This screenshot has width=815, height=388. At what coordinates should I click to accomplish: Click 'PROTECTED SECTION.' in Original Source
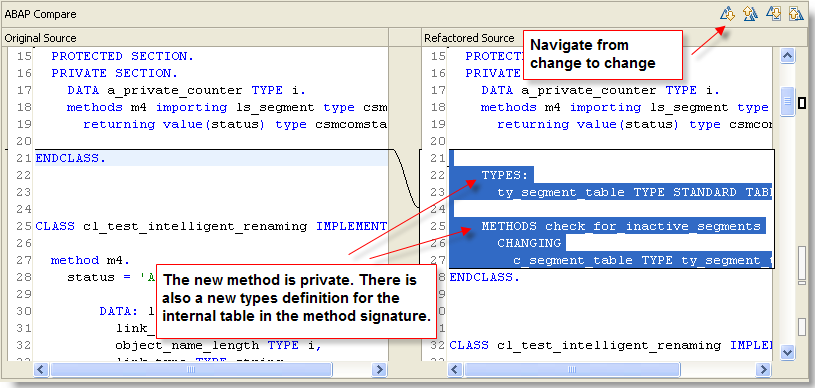coord(122,56)
